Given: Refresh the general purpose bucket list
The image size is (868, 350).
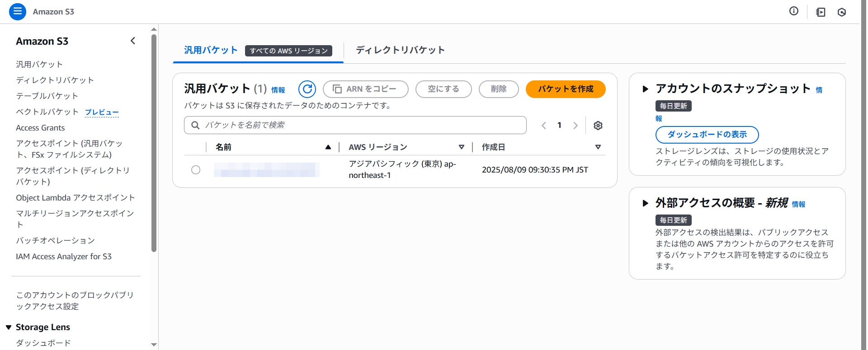Looking at the screenshot, I should (307, 89).
